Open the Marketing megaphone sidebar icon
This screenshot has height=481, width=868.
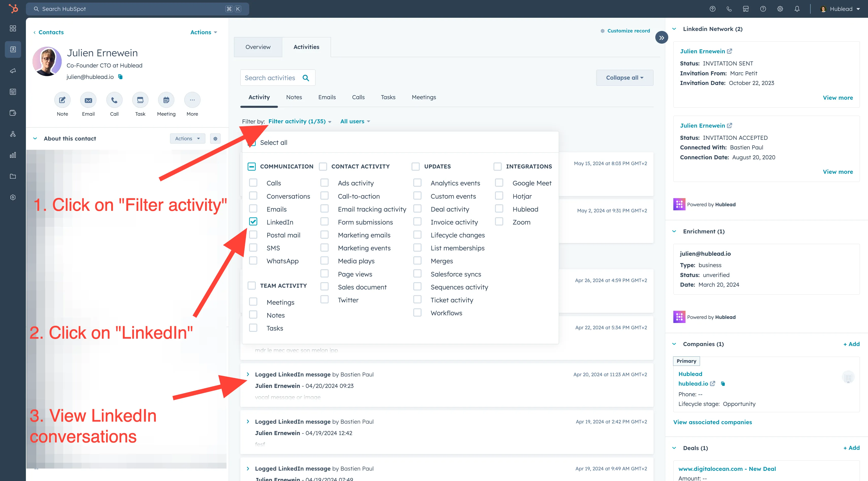pyautogui.click(x=13, y=71)
